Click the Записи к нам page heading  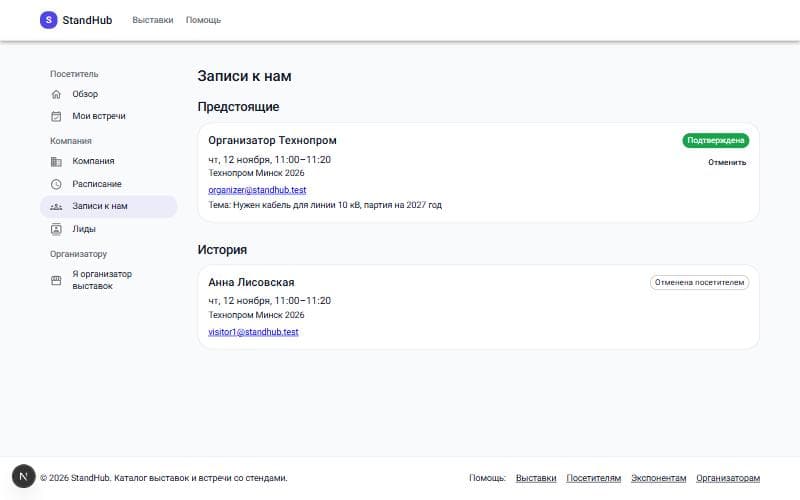pos(244,76)
